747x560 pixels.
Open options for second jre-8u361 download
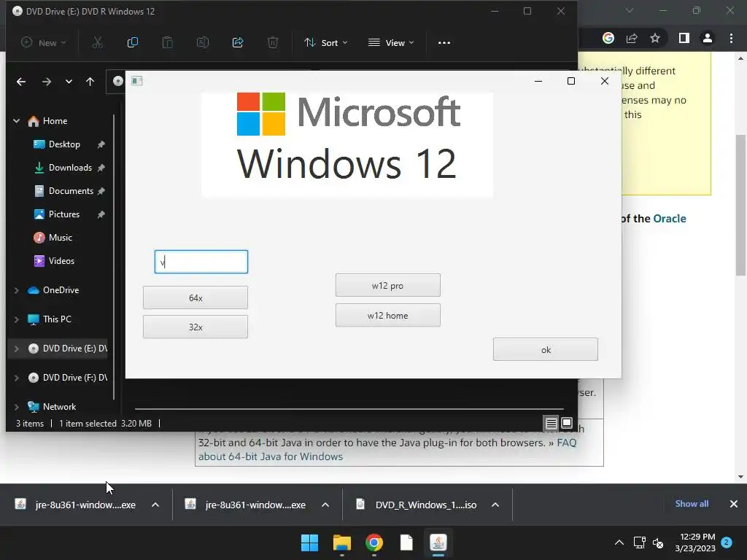point(325,505)
